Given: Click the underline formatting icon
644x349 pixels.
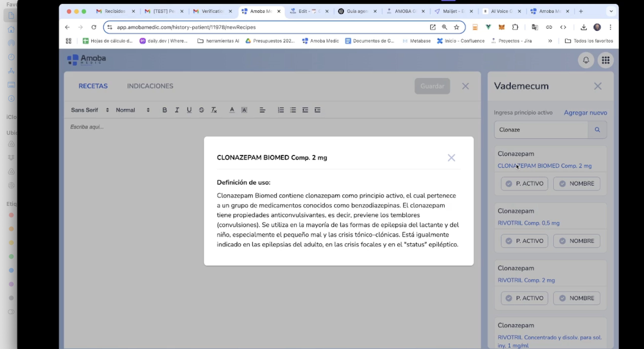Looking at the screenshot, I should click(x=189, y=110).
